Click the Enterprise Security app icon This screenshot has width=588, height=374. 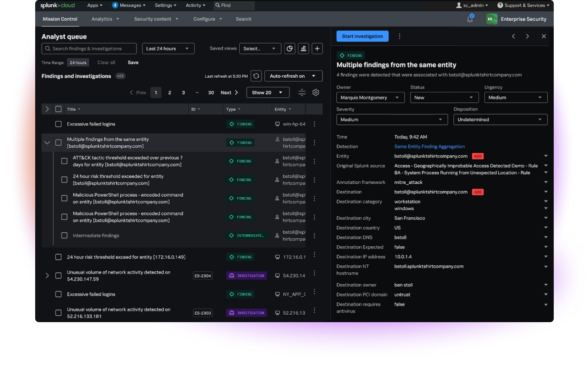491,19
